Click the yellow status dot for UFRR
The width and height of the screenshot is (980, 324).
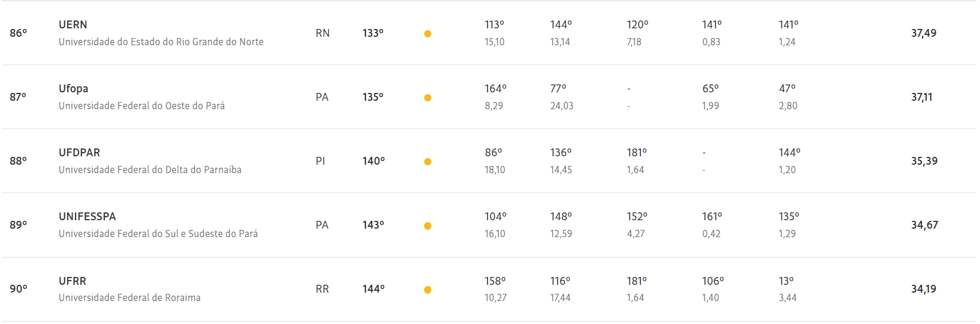(x=428, y=290)
